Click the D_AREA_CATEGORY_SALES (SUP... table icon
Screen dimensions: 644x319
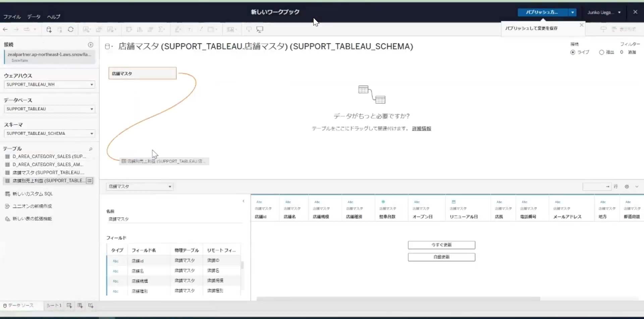click(x=7, y=156)
